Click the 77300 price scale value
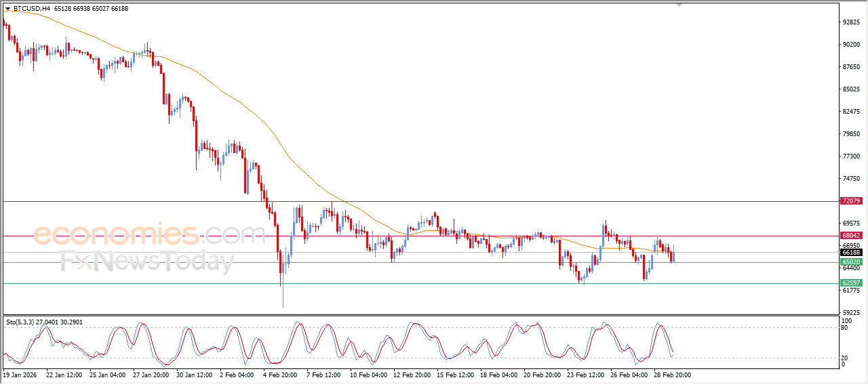The height and width of the screenshot is (384, 868). [x=851, y=156]
